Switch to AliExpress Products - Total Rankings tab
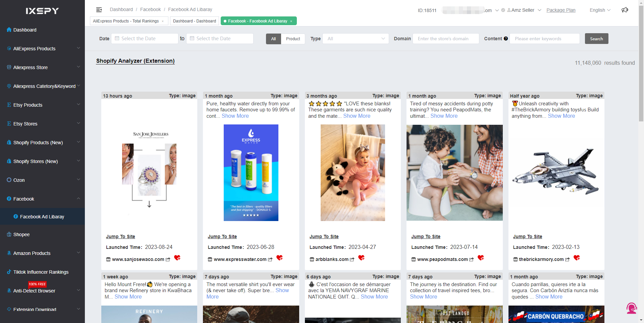Screen dimensions: 644x323 coord(126,21)
